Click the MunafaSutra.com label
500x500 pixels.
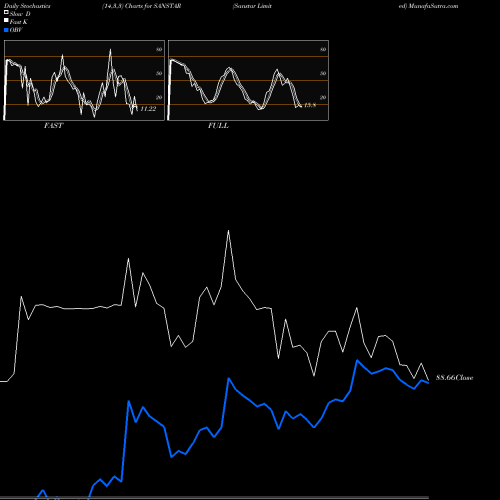click(433, 6)
